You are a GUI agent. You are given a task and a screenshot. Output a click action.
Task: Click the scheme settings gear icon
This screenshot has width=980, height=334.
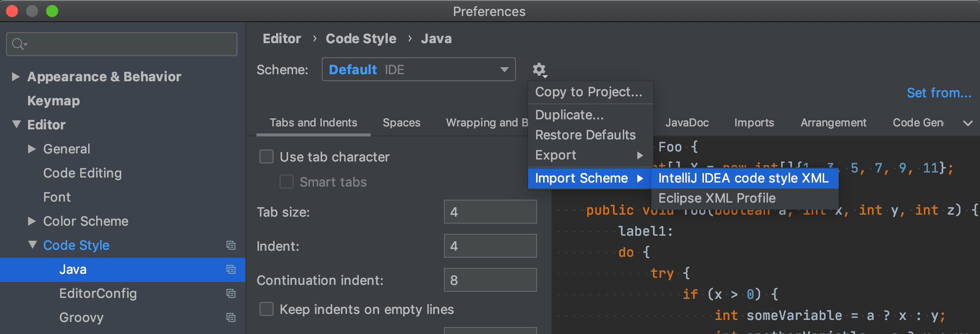coord(539,70)
